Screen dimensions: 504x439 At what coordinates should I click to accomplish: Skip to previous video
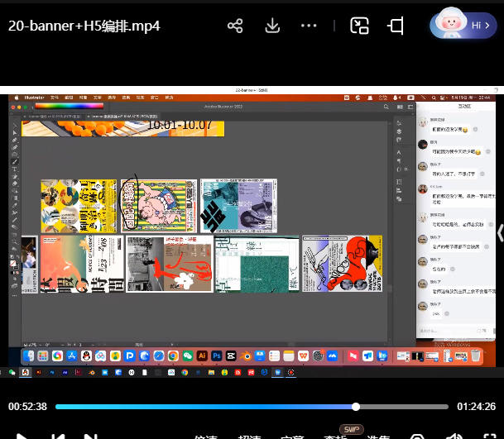point(57,436)
